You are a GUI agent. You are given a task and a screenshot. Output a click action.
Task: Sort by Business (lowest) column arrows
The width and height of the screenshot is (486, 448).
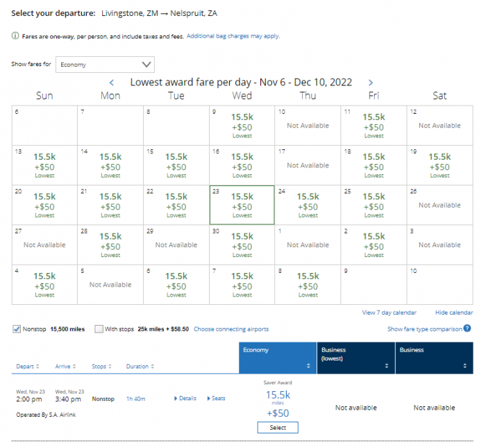(x=387, y=366)
